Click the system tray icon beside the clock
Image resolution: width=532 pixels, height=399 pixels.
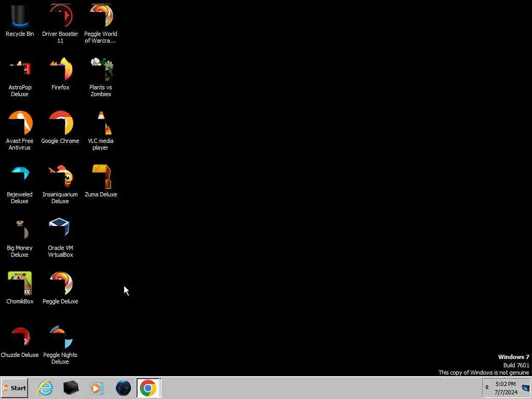coord(525,388)
